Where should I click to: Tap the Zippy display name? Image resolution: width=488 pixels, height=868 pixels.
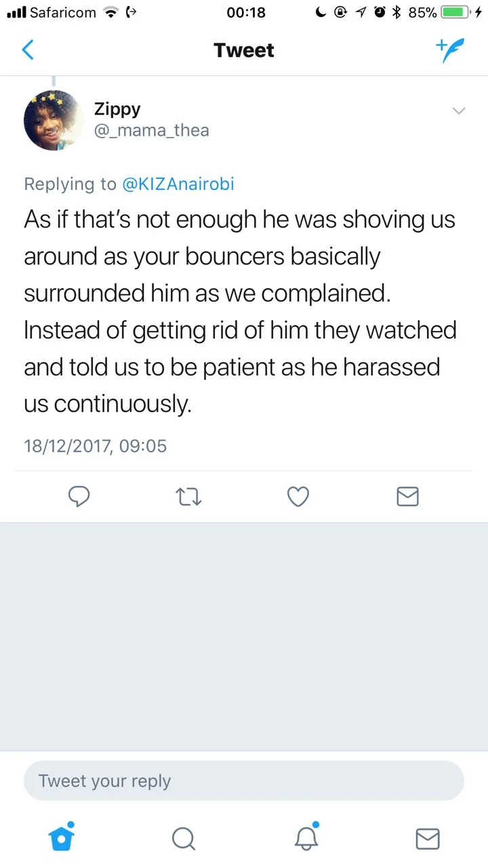(117, 108)
